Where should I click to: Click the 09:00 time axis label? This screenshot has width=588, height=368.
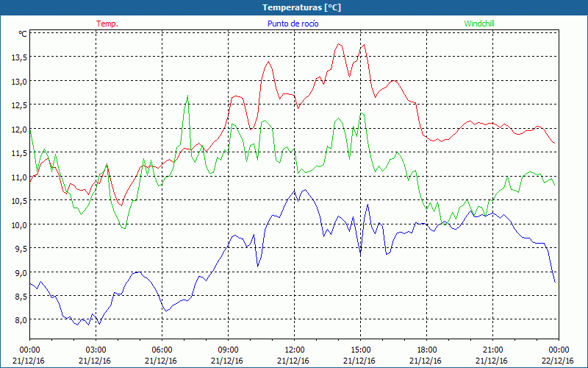228,350
